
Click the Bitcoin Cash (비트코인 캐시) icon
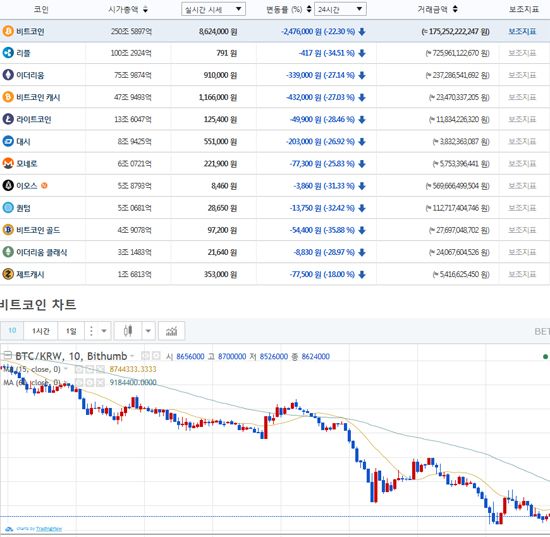(x=8, y=97)
